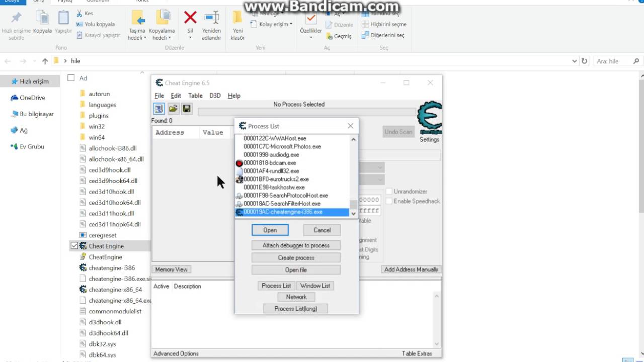Click the Table Extras label
The height and width of the screenshot is (362, 644).
pos(417,353)
